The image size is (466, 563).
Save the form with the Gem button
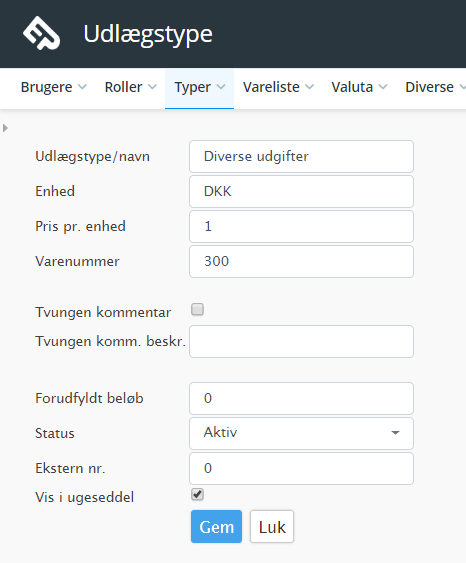pyautogui.click(x=216, y=526)
